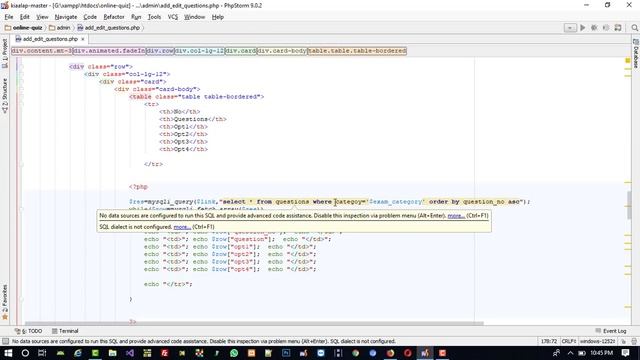Select div.animated.fadeIn breadcrumb
640x360 pixels.
[109, 51]
